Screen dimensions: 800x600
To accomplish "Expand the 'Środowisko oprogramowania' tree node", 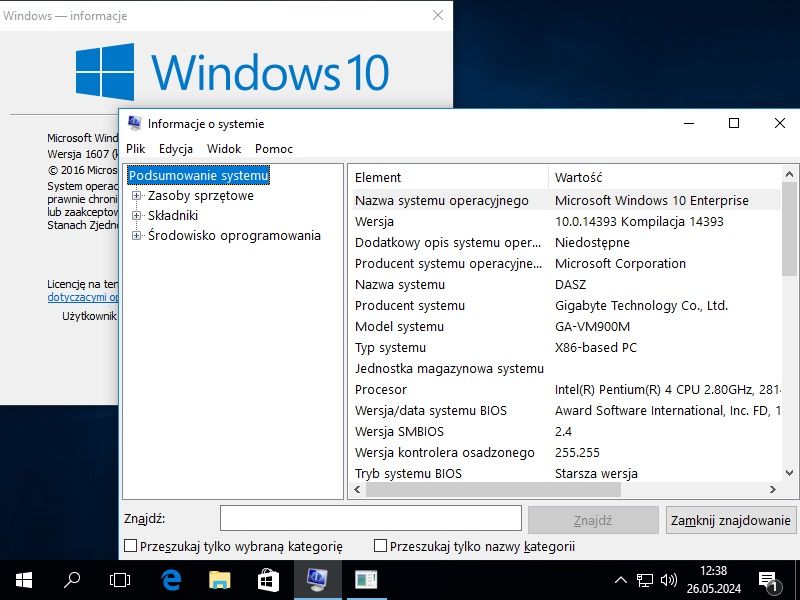I will coord(136,235).
